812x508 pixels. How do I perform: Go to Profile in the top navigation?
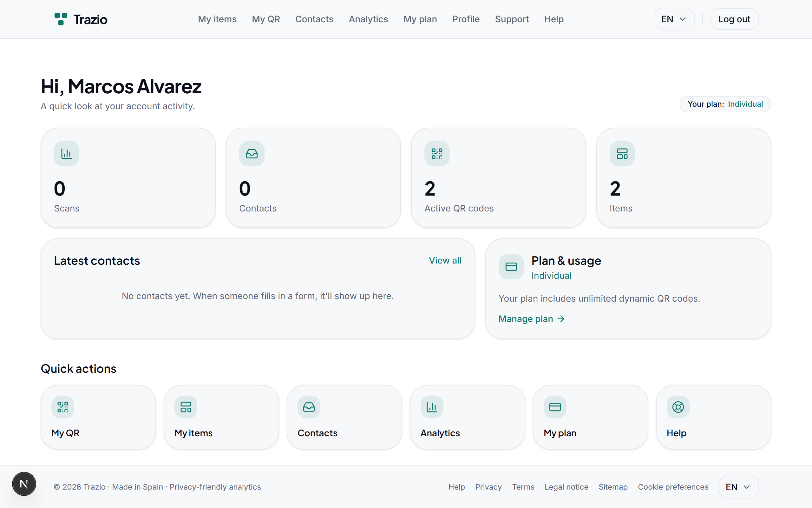(466, 19)
